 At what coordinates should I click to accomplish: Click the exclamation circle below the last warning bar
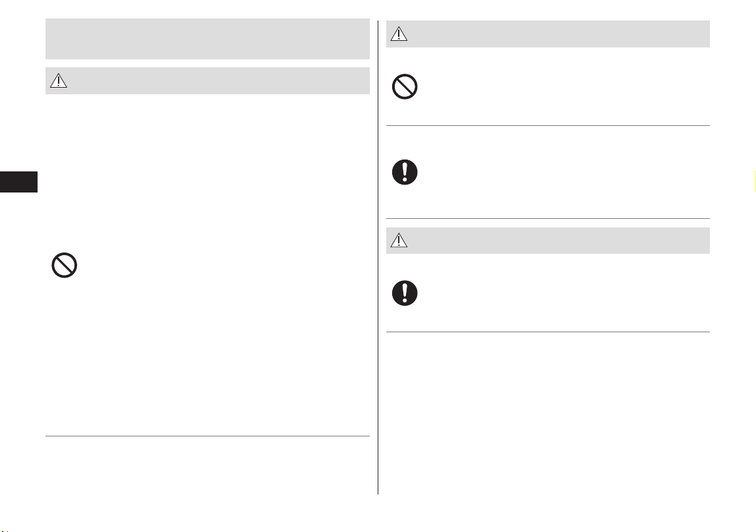point(405,293)
